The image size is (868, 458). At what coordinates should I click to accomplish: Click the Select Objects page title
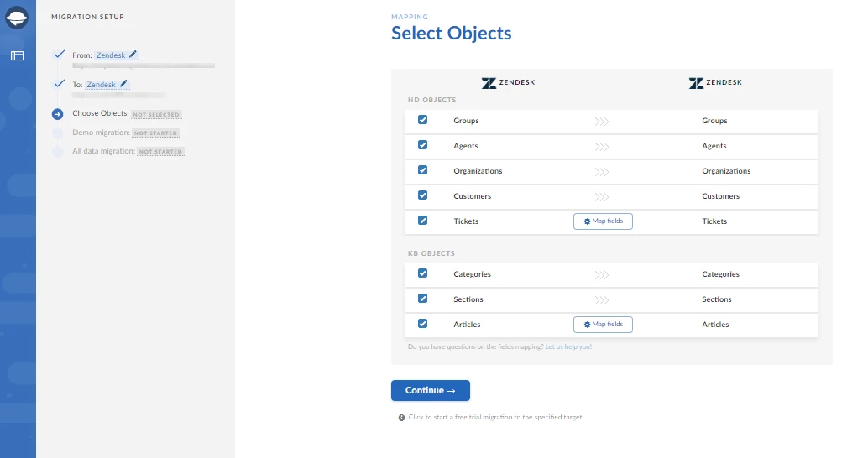[451, 34]
